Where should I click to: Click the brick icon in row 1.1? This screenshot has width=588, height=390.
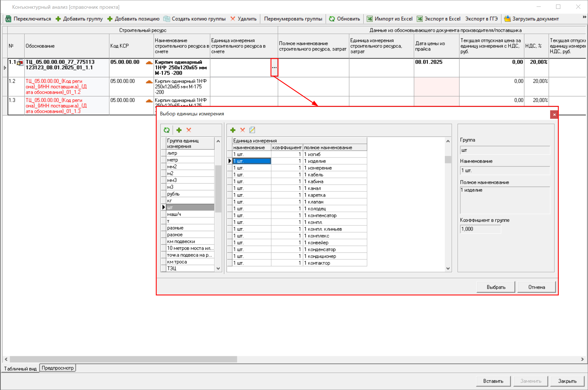(149, 63)
